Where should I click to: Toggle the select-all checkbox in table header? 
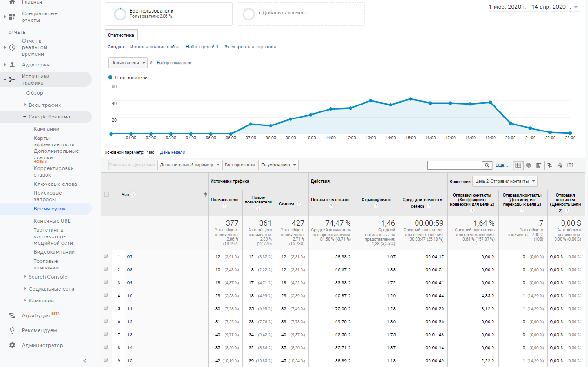[106, 194]
